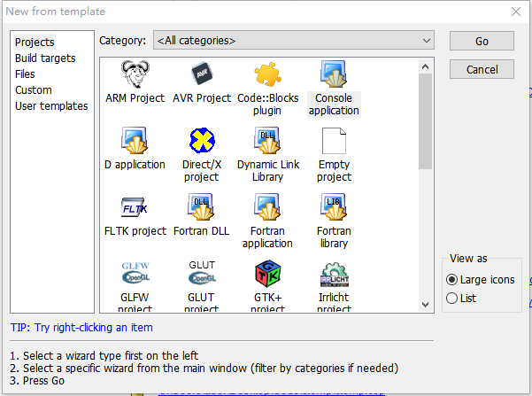
Task: Choose the GTK+ cube project icon
Action: pos(267,274)
